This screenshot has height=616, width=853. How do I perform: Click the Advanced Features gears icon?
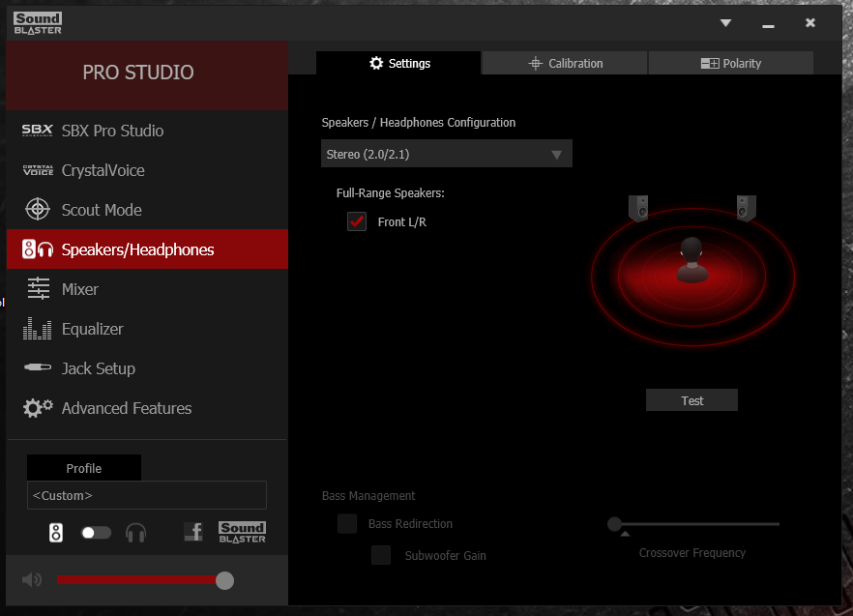tap(38, 407)
